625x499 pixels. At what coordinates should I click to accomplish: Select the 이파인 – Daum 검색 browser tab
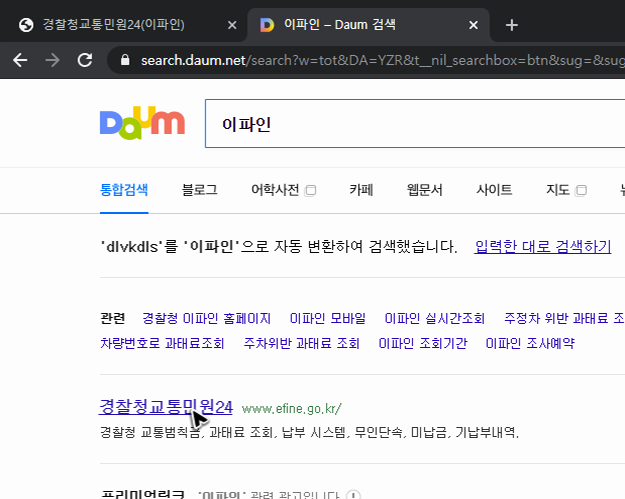pyautogui.click(x=369, y=25)
